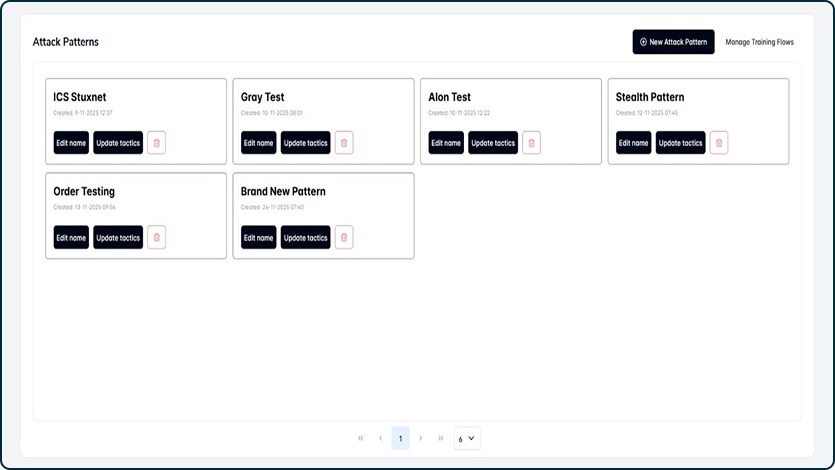Update tactics for Alon Test
835x470 pixels.
pos(493,143)
